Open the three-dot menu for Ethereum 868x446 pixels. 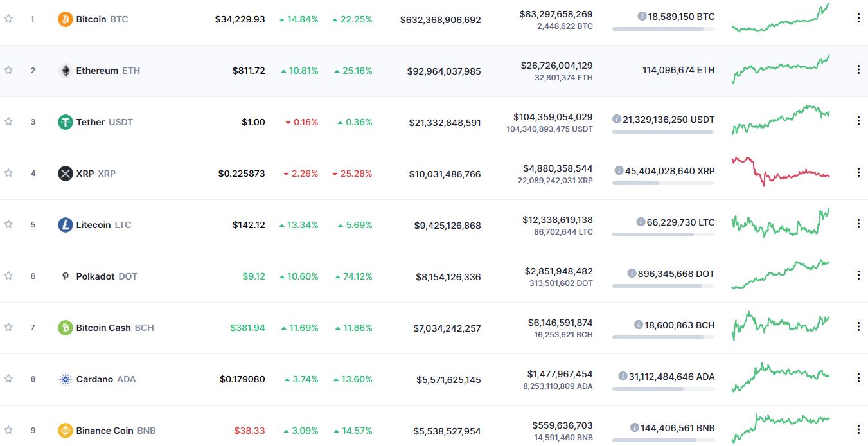coord(858,69)
